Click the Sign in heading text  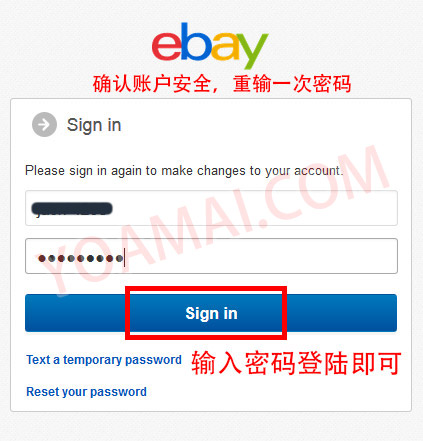coord(94,125)
